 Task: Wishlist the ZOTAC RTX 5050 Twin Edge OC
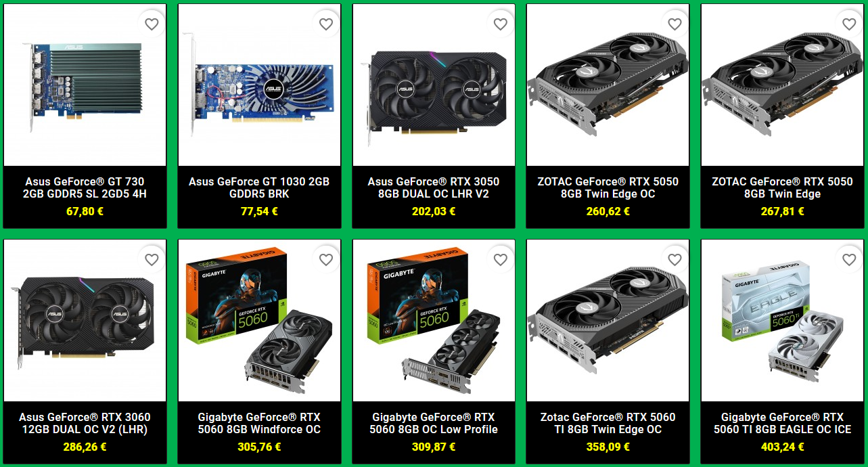(x=675, y=24)
